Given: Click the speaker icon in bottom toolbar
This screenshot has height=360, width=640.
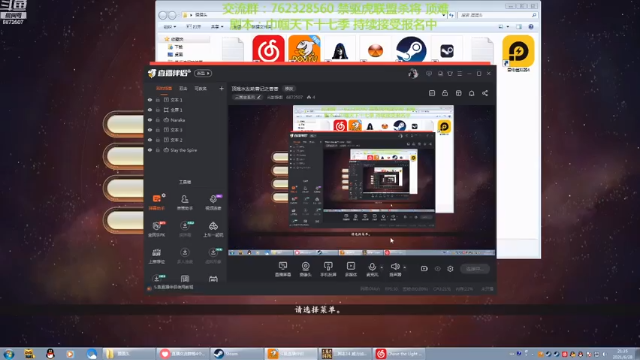Looking at the screenshot, I should pyautogui.click(x=395, y=267).
